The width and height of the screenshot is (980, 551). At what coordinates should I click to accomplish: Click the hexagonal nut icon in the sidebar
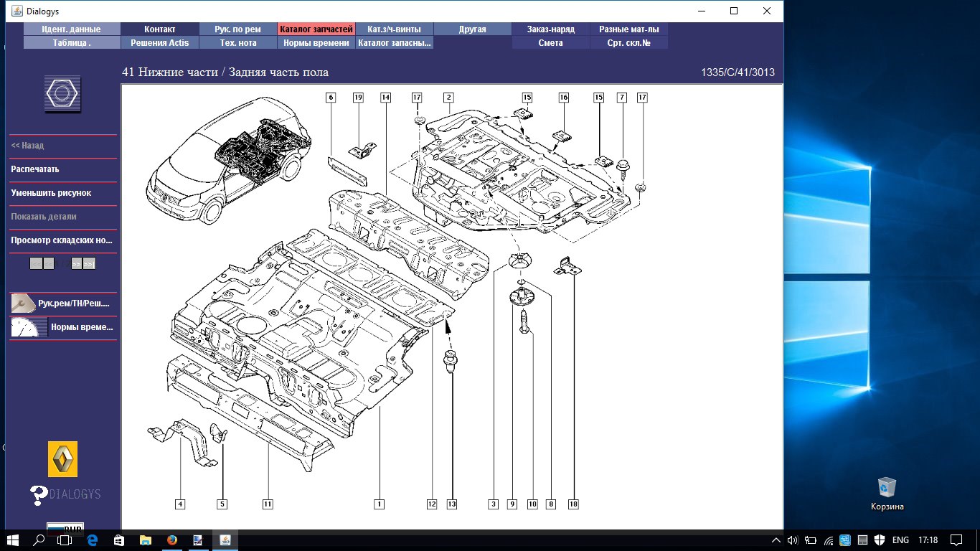pos(62,94)
